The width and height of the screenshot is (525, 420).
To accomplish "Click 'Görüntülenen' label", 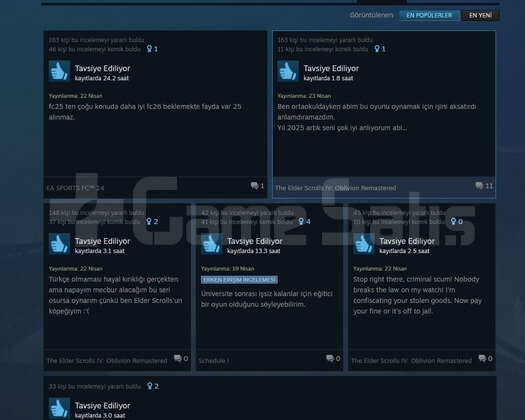I will (371, 15).
